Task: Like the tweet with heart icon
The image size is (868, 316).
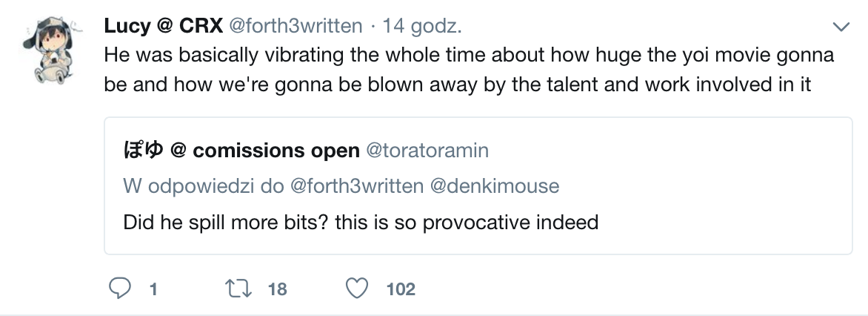Action: [x=358, y=288]
